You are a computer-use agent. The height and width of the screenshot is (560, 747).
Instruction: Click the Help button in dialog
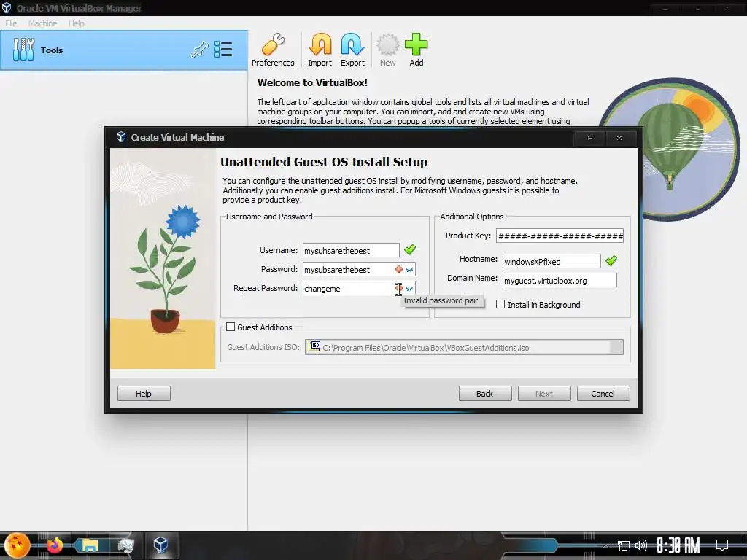point(144,393)
